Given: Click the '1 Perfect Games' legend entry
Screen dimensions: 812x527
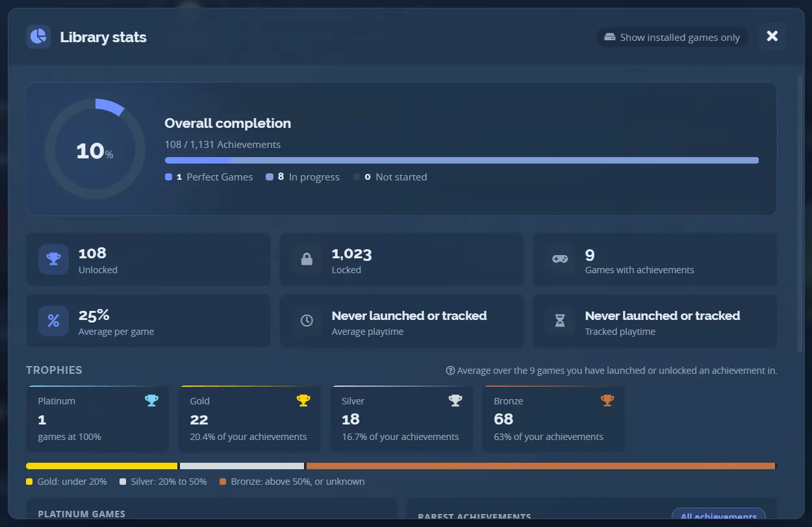Looking at the screenshot, I should [x=209, y=177].
